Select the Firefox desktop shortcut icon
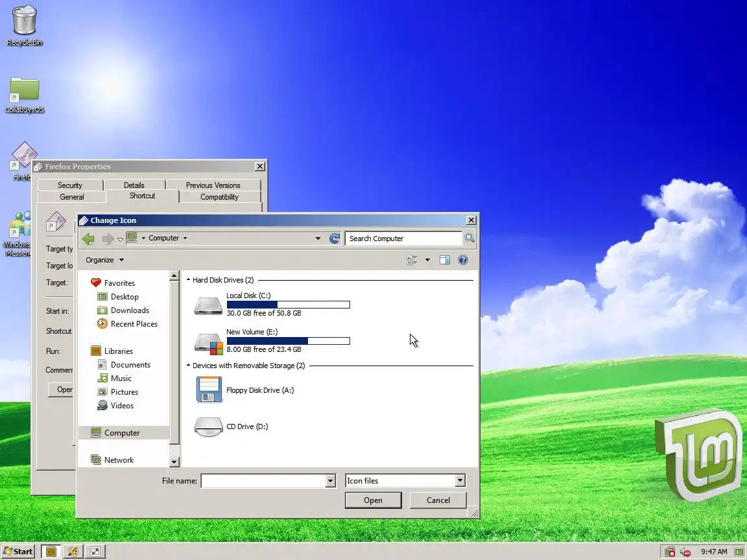Screen dimensions: 747x560 pos(24,156)
